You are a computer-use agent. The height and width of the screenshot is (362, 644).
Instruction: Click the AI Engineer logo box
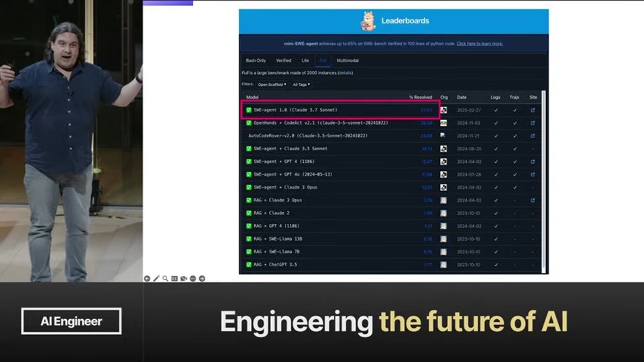(x=72, y=321)
